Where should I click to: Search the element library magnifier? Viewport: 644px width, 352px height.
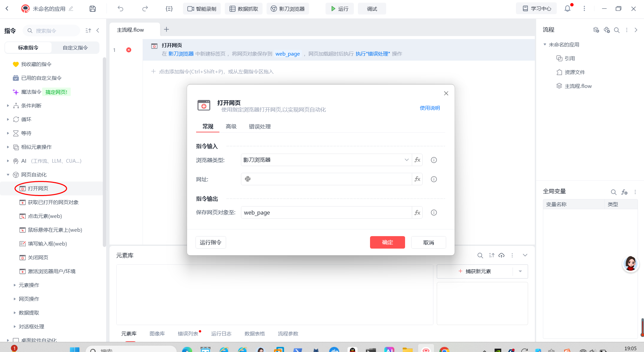tap(480, 256)
